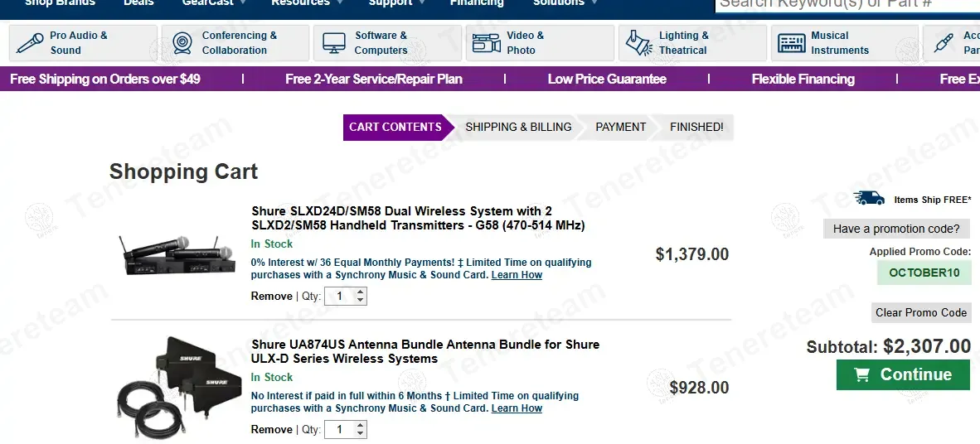The width and height of the screenshot is (980, 444).
Task: Expand the GearCast dropdown menu
Action: pos(243,2)
